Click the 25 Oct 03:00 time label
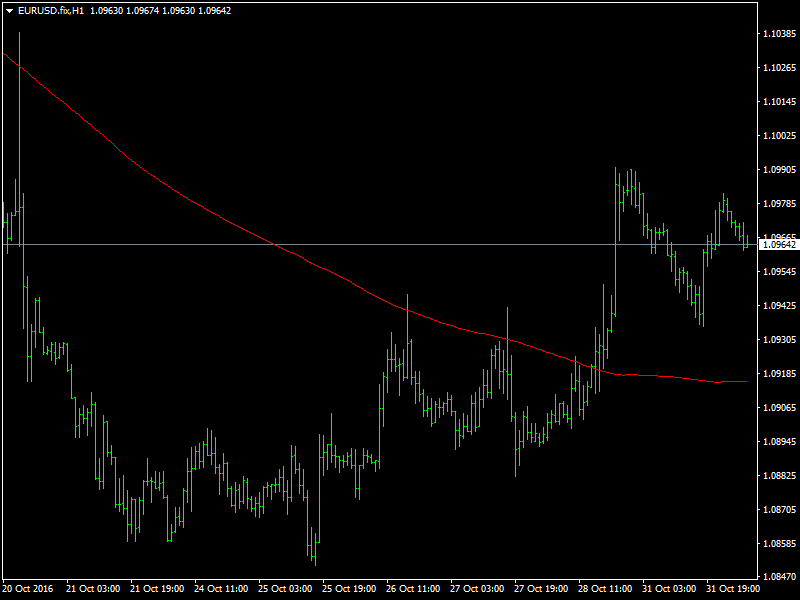The image size is (800, 600). 285,589
